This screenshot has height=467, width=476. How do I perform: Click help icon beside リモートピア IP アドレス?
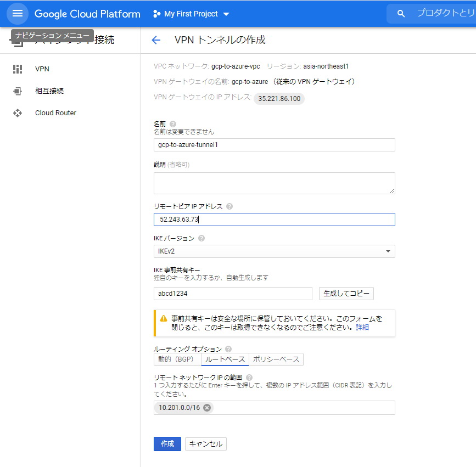229,206
